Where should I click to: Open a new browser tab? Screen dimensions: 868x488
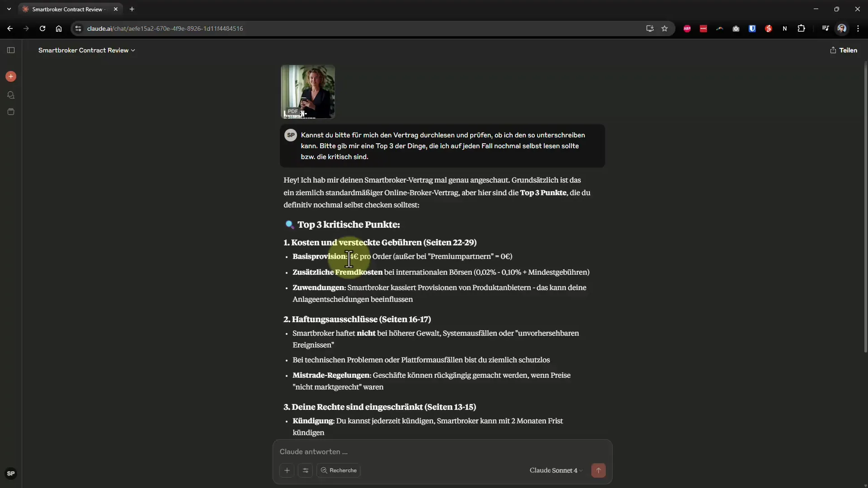click(132, 9)
